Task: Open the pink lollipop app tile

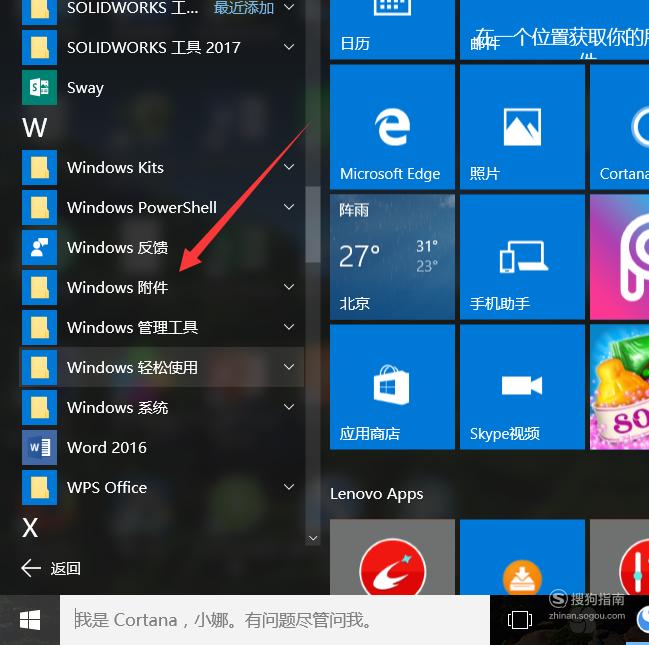Action: 620,257
